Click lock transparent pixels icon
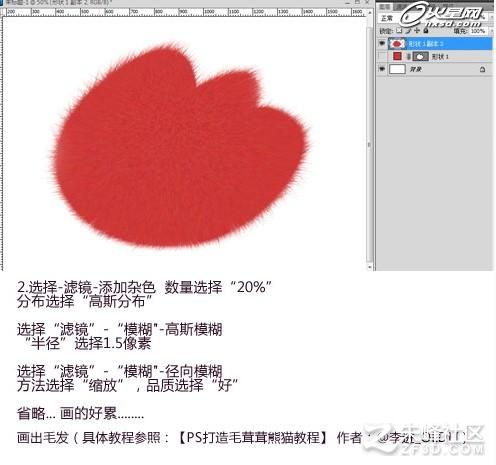Image resolution: width=496 pixels, height=465 pixels. (399, 31)
